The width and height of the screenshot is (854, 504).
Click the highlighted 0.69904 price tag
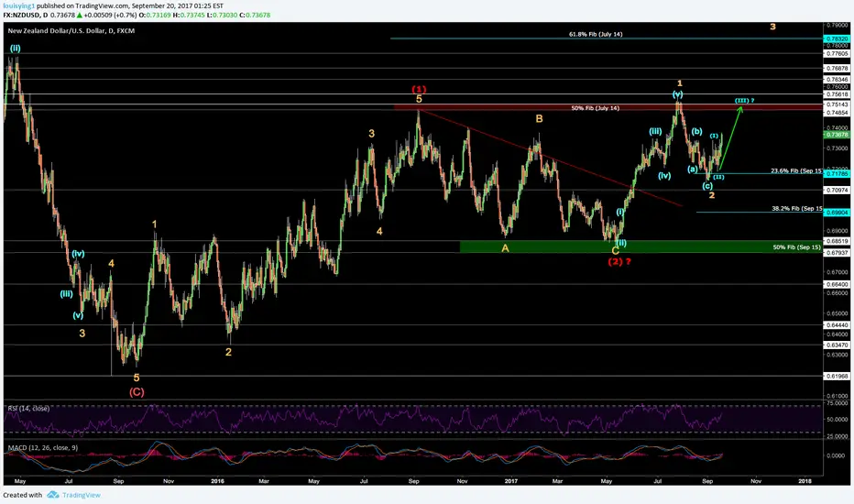tap(838, 213)
